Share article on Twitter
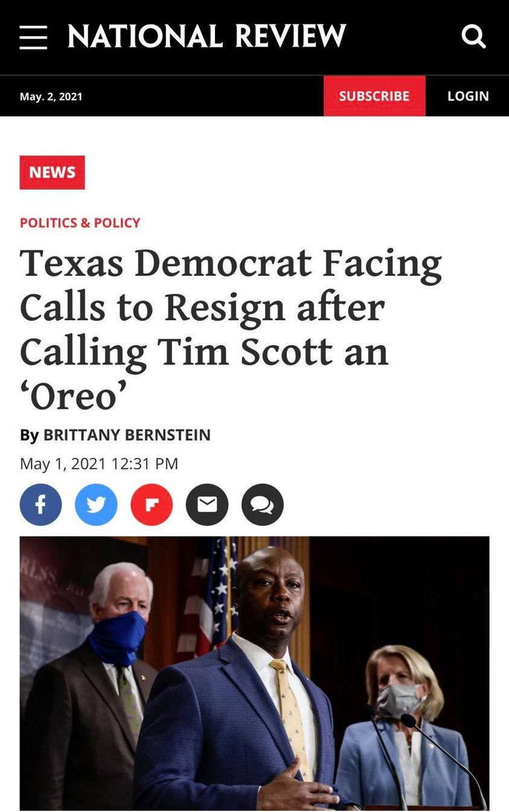509x812 pixels. tap(96, 504)
